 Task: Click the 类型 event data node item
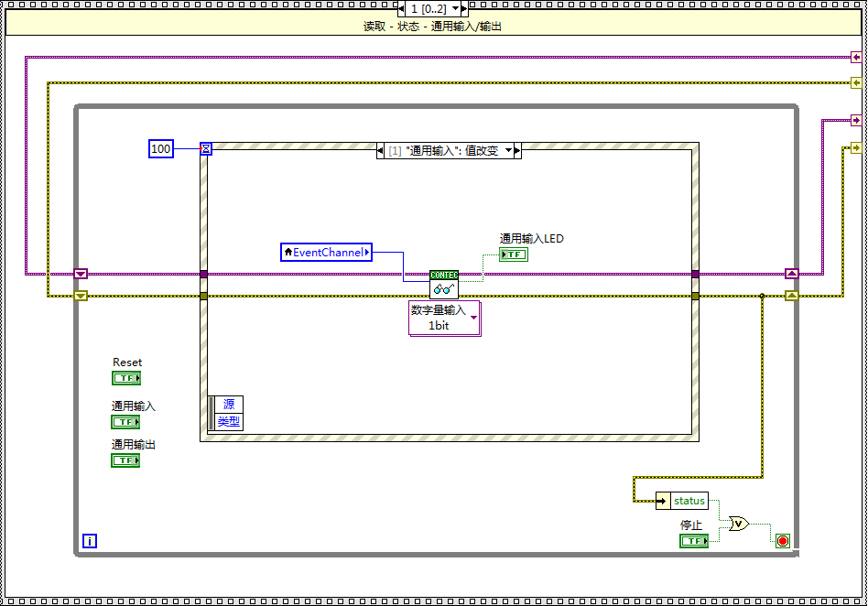pos(229,421)
